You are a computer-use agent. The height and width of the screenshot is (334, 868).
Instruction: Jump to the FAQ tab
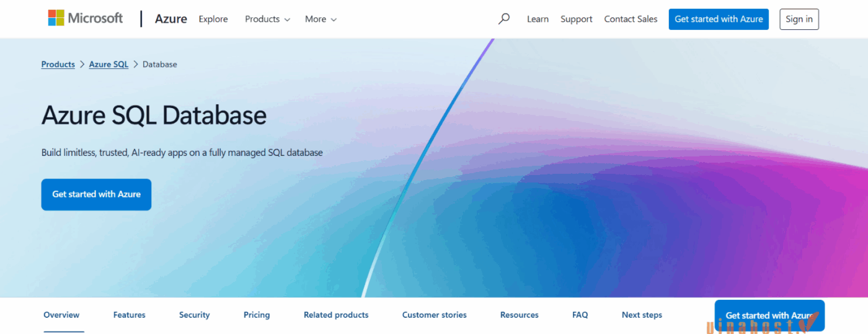[x=580, y=315]
